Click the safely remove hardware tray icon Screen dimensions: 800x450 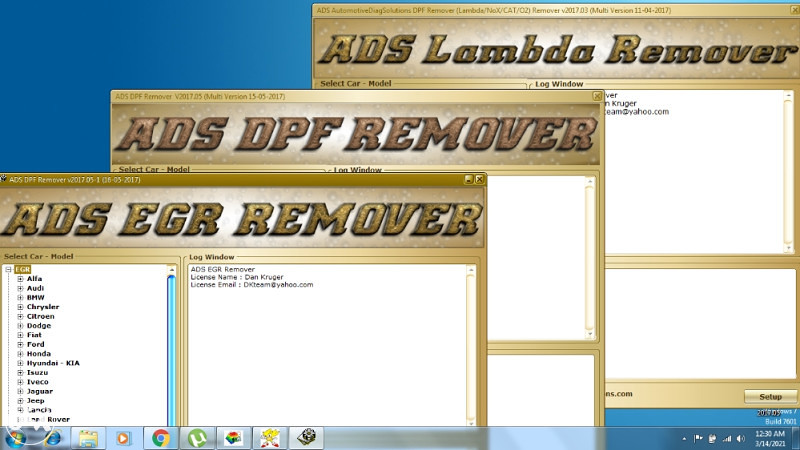[x=712, y=438]
